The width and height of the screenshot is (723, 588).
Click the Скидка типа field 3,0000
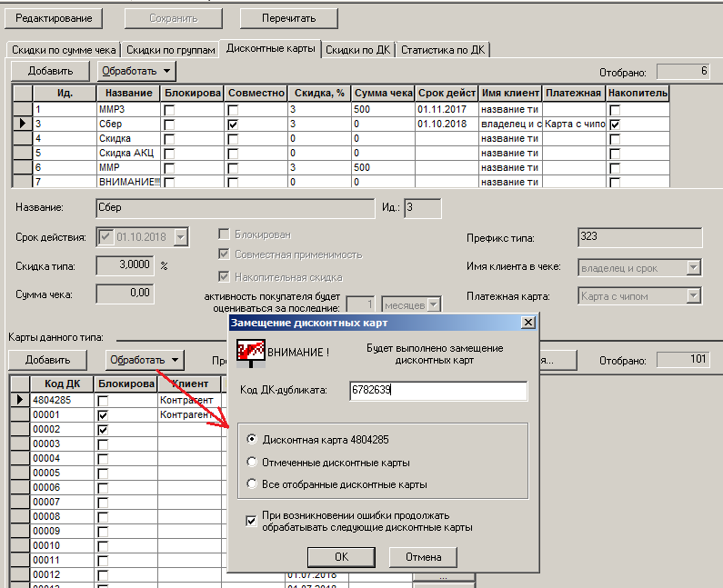click(125, 265)
